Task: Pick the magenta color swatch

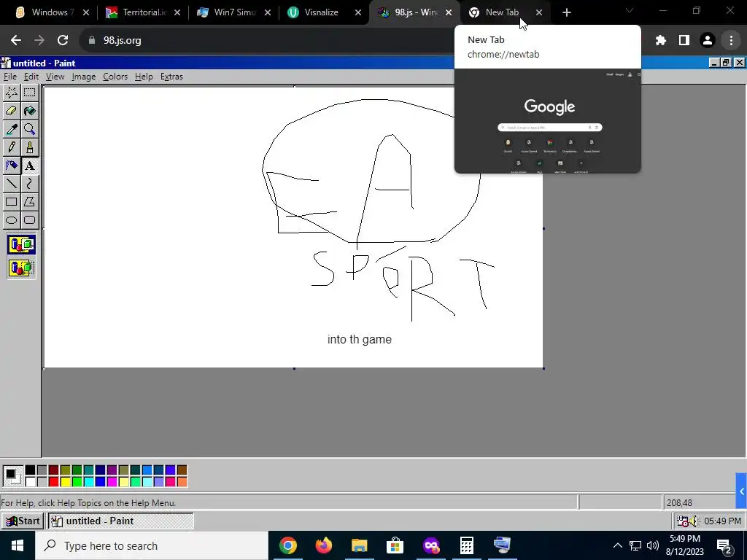Action: point(112,482)
